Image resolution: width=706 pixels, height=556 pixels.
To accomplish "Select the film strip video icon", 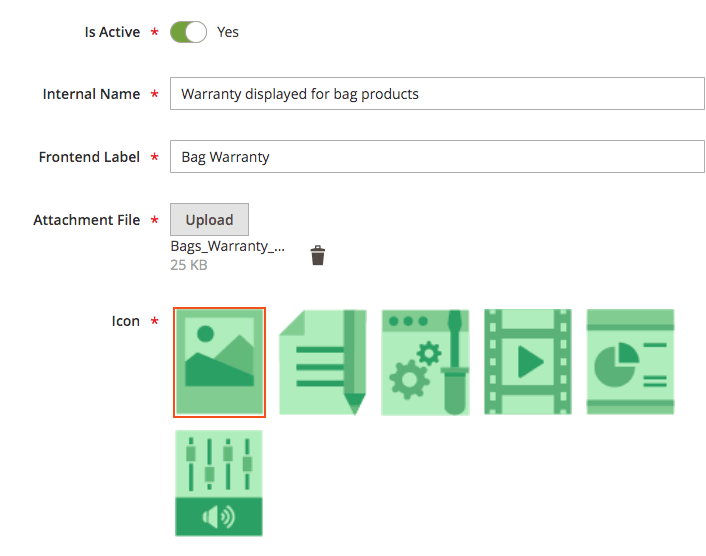I will (527, 362).
